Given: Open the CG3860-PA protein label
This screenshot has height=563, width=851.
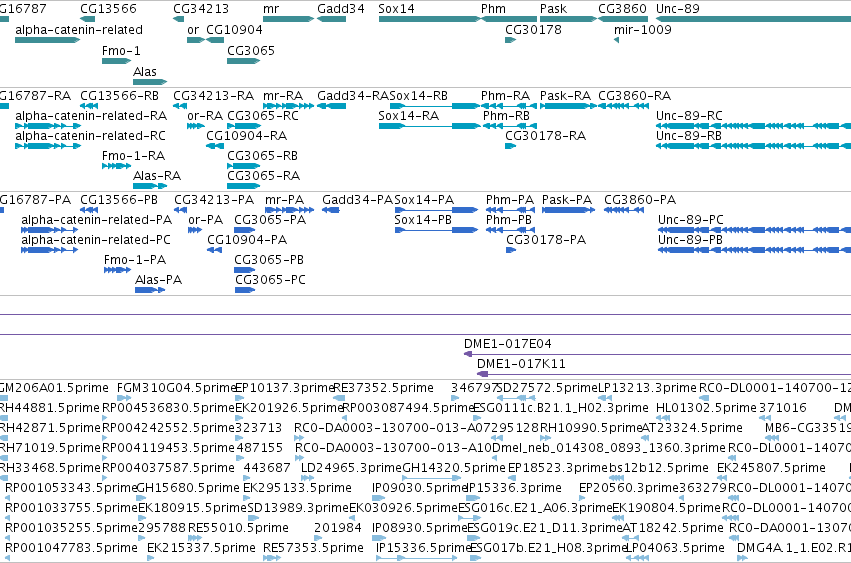Looking at the screenshot, I should pos(640,200).
